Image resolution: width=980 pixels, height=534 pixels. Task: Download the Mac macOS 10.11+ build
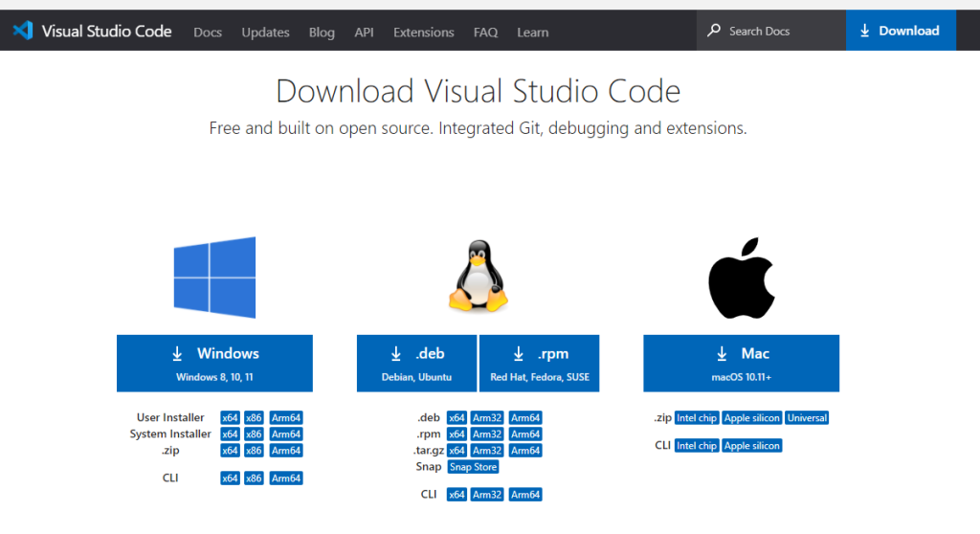pos(742,364)
